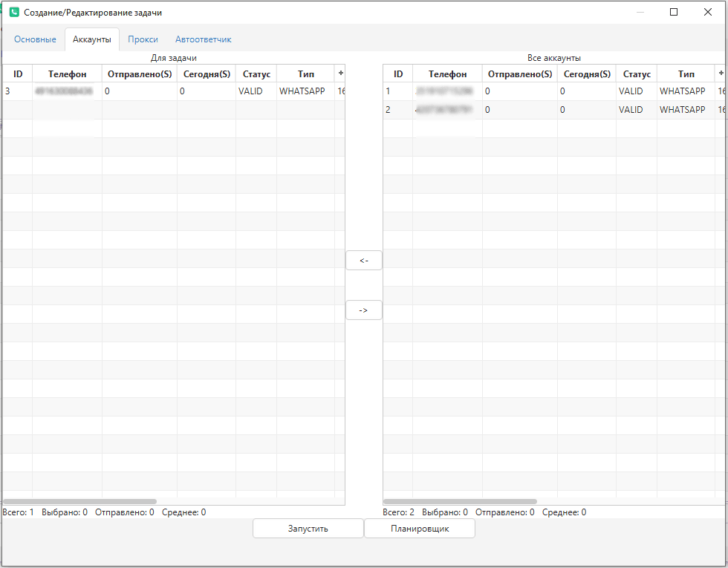
Task: Click the task table horizontal scrollbar
Action: 80,502
